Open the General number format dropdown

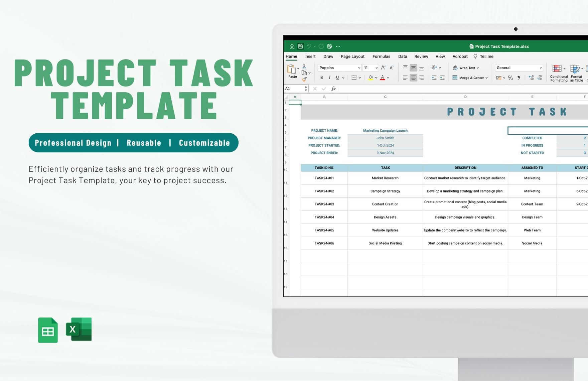pos(541,68)
